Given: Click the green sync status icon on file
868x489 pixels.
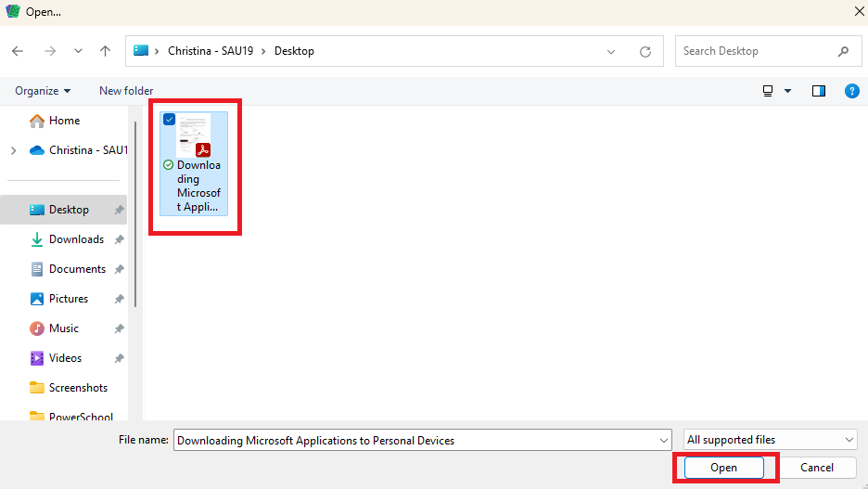Looking at the screenshot, I should [x=168, y=165].
